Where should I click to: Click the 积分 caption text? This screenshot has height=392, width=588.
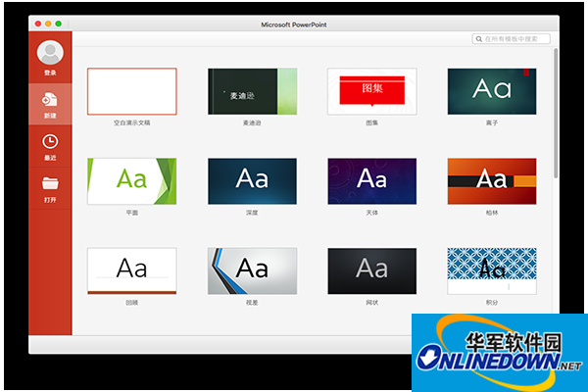click(492, 303)
